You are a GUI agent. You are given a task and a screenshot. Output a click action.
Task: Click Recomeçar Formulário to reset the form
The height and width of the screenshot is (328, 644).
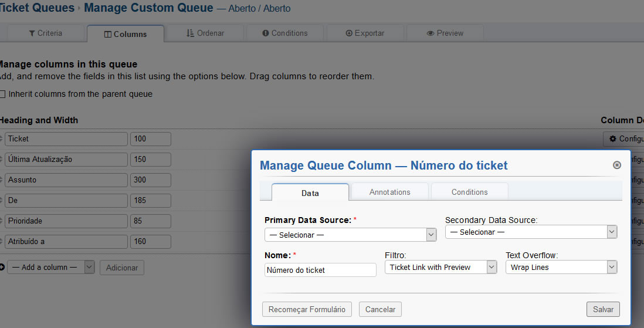[x=307, y=309]
